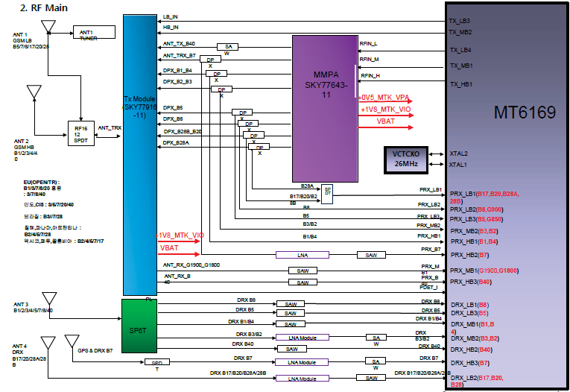Click the GPS & DRX B7 antenna symbol
This screenshot has width=570, height=392.
pos(72,341)
